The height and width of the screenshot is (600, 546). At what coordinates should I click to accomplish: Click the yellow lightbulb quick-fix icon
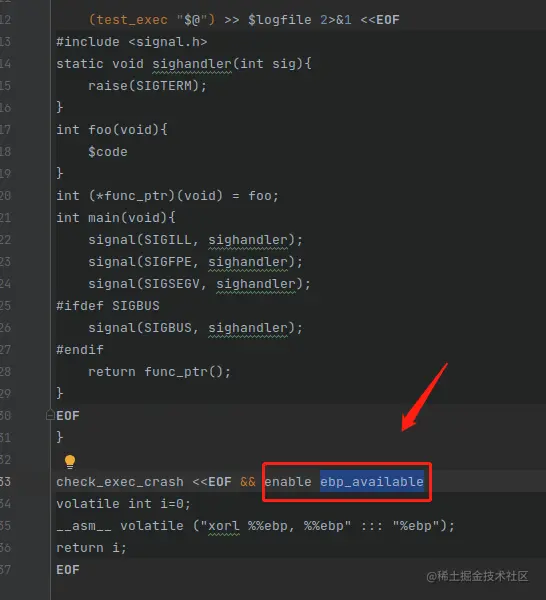tap(70, 461)
